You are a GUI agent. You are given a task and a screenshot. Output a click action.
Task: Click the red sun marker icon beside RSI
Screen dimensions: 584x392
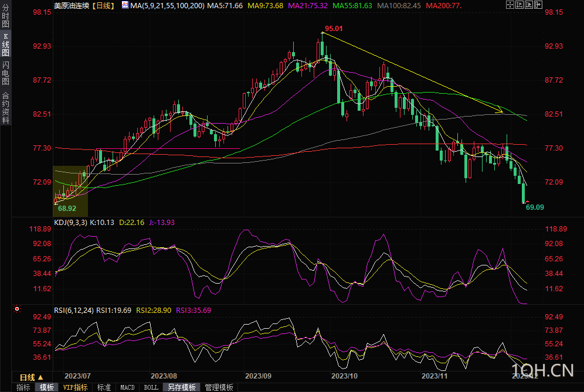(16, 308)
